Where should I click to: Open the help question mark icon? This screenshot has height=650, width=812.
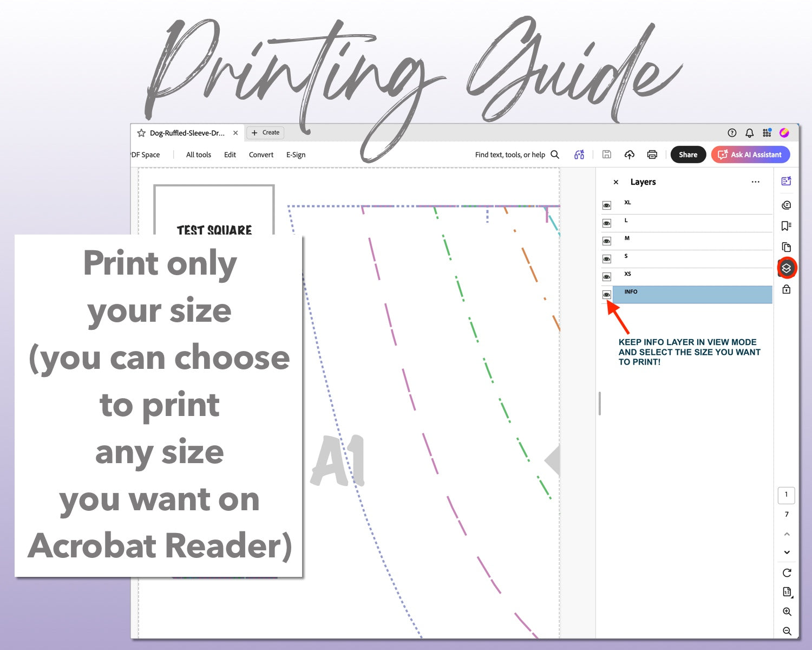[x=732, y=133]
